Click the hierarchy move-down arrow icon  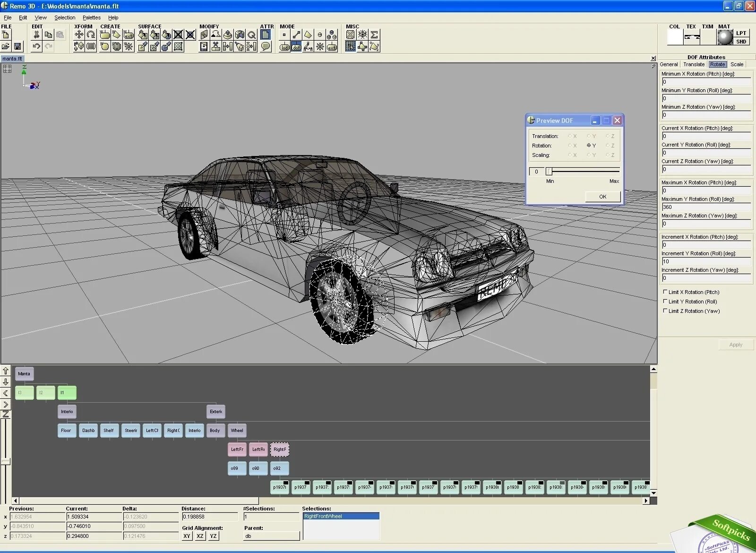point(6,382)
